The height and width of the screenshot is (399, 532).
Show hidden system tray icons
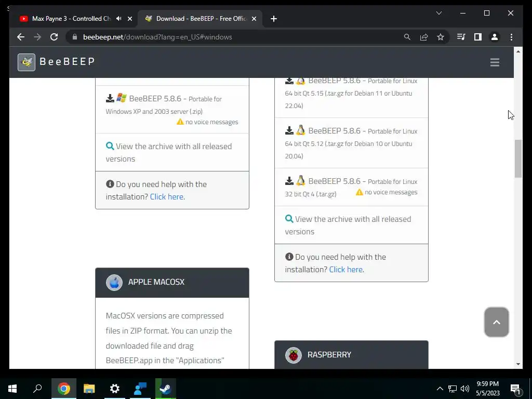(440, 389)
